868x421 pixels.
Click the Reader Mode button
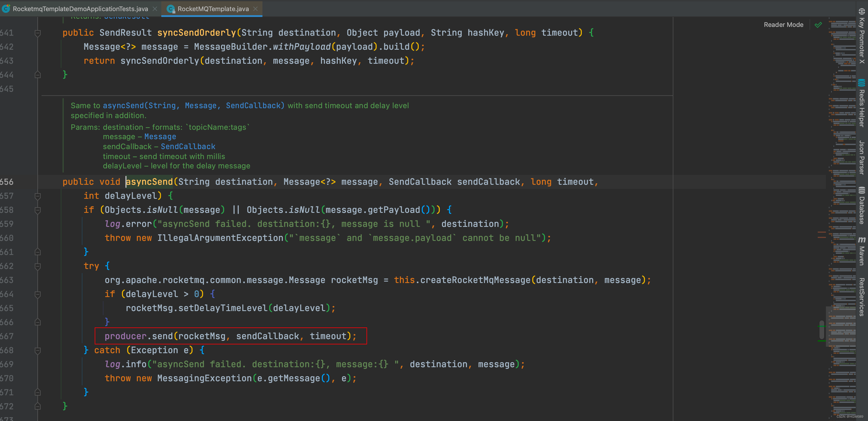[784, 25]
